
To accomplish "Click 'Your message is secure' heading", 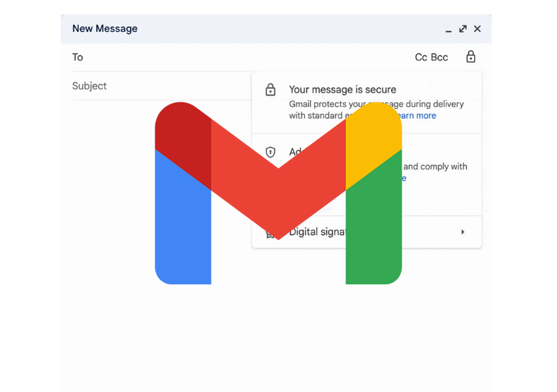I will pos(342,89).
